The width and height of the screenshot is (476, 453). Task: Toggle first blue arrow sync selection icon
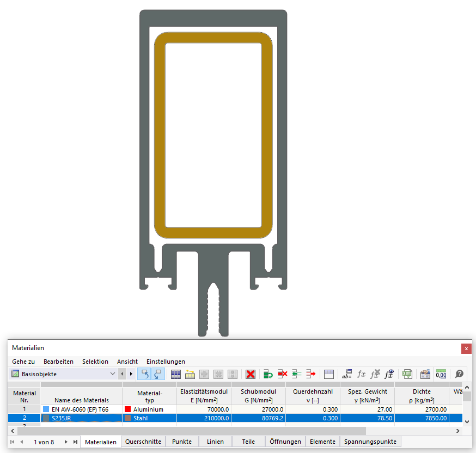click(144, 374)
